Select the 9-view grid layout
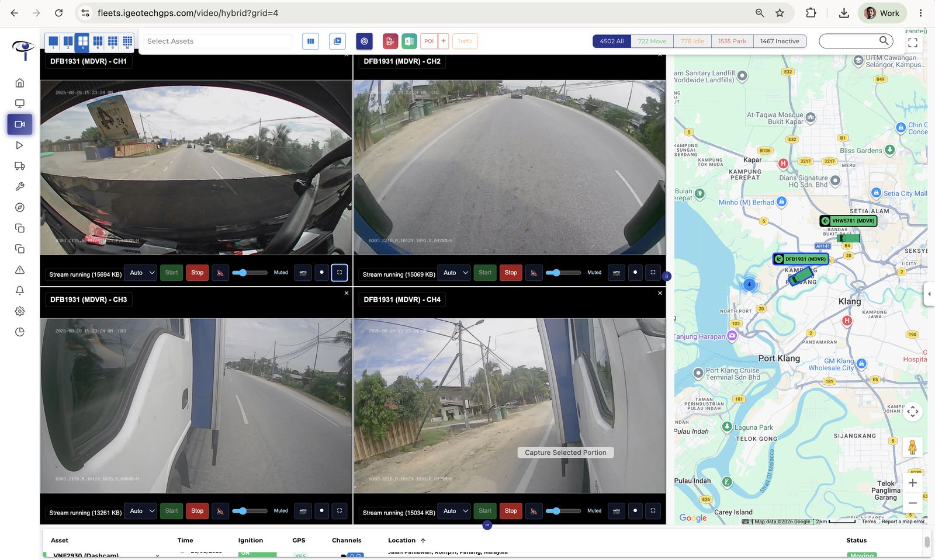This screenshot has height=560, width=935. (x=113, y=41)
